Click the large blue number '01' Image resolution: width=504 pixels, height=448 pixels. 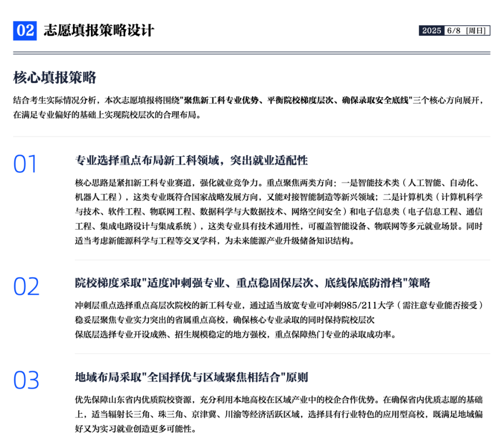25,164
